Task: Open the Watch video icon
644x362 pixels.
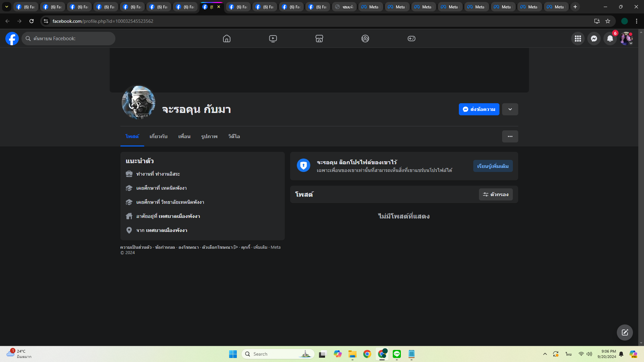Action: point(273,39)
